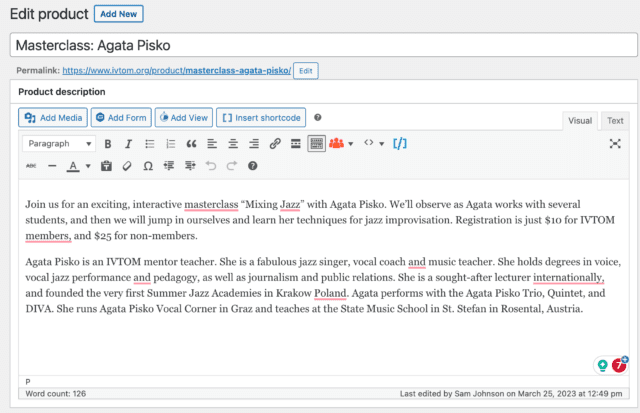This screenshot has height=413, width=640.
Task: Enter distraction-free fullscreen mode
Action: point(615,144)
